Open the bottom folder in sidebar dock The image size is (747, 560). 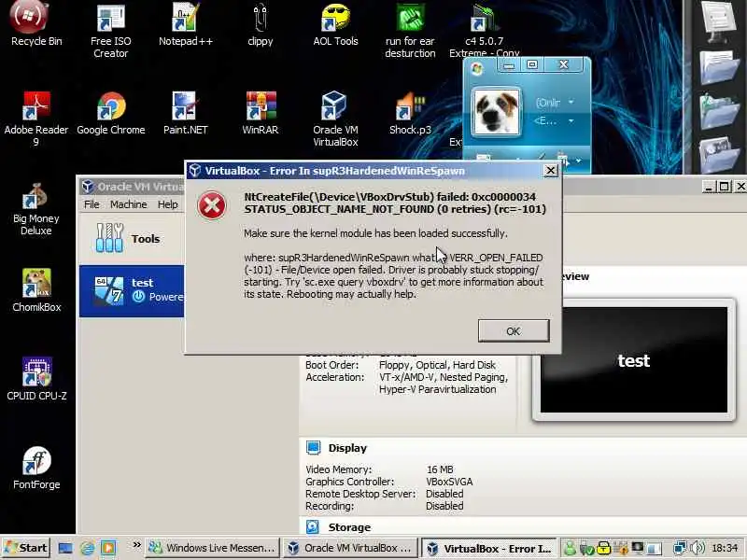719,155
